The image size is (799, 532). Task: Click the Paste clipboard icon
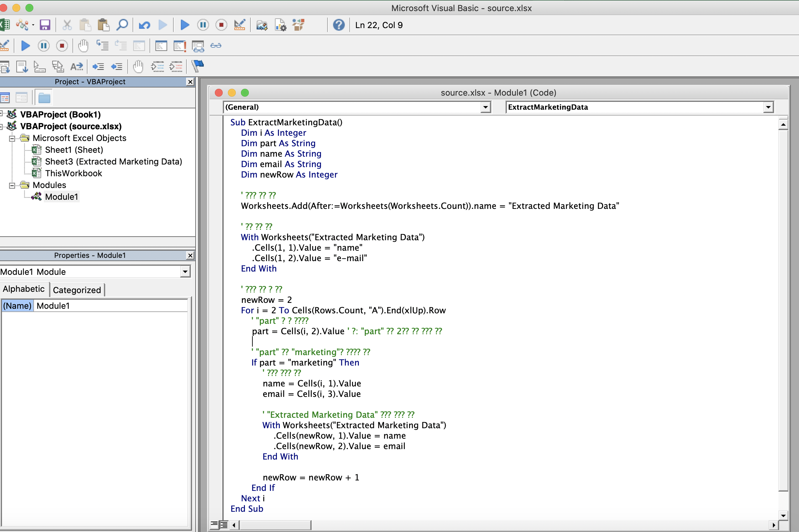pos(104,25)
